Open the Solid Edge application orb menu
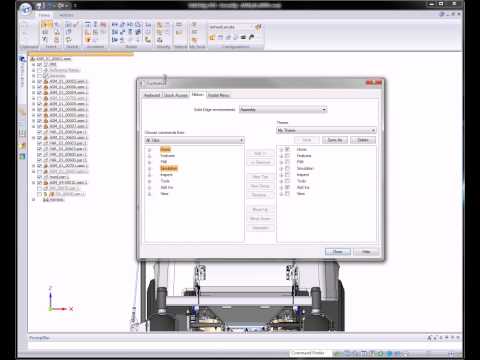 coord(25,9)
